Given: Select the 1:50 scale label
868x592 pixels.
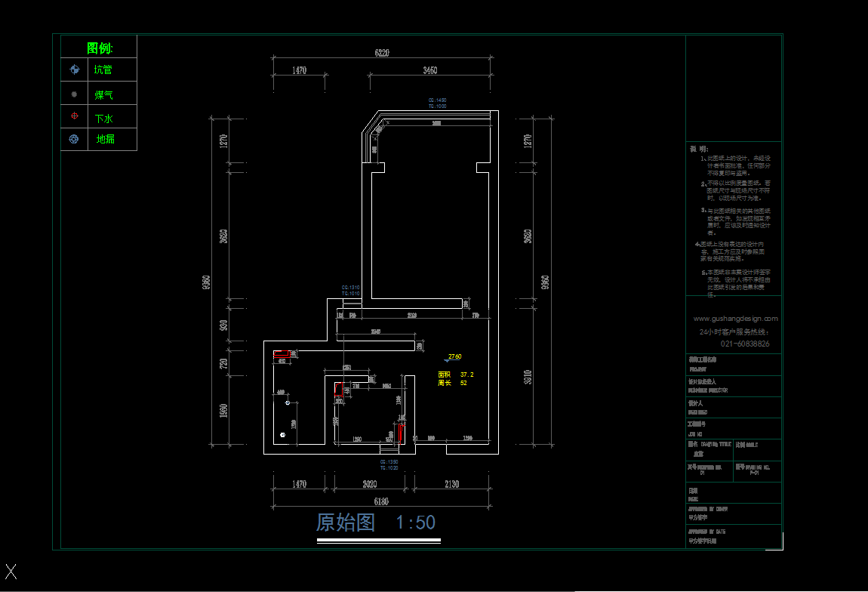Looking at the screenshot, I should 416,523.
